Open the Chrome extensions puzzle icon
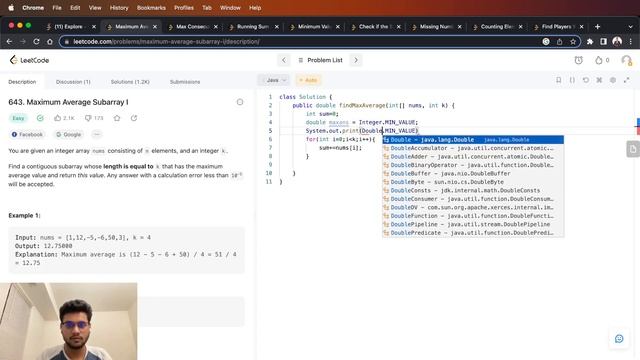 pos(590,42)
